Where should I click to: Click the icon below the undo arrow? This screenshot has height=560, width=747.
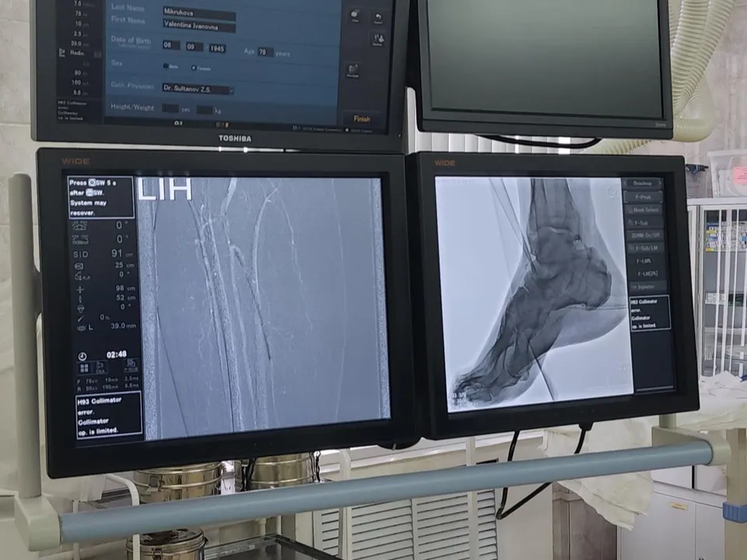(x=378, y=39)
